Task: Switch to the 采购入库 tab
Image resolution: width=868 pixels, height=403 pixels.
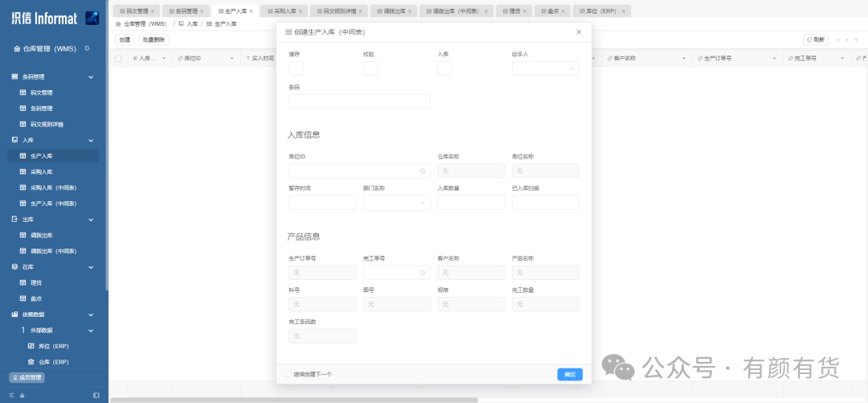Action: coord(283,11)
